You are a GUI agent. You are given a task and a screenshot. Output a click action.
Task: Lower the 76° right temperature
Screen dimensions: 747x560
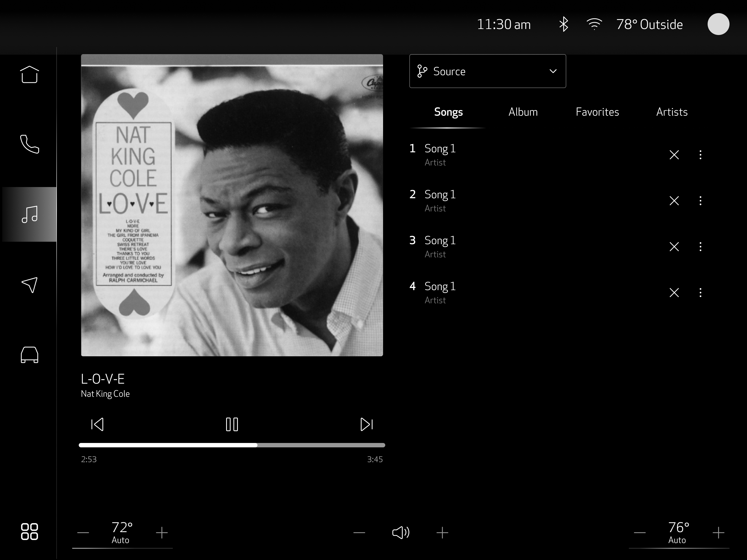pos(640,533)
